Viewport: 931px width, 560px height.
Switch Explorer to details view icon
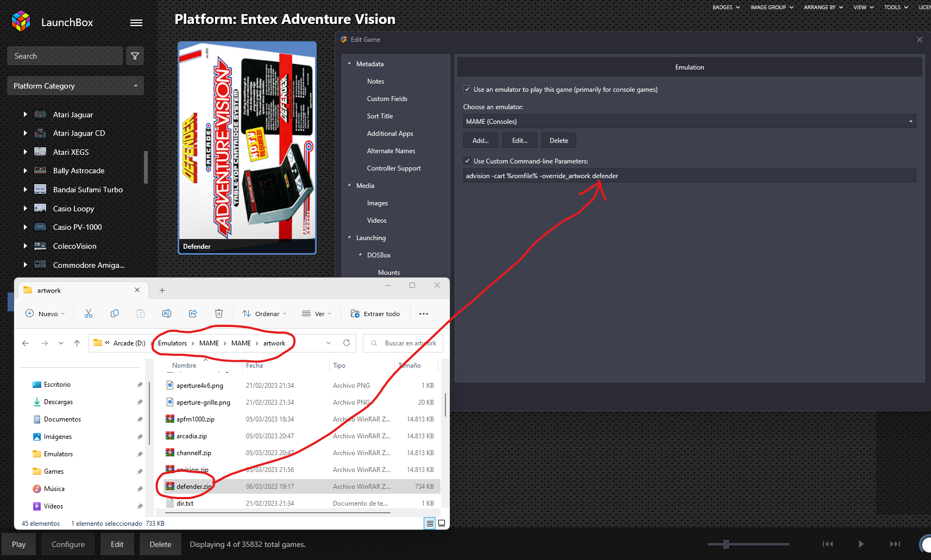430,523
